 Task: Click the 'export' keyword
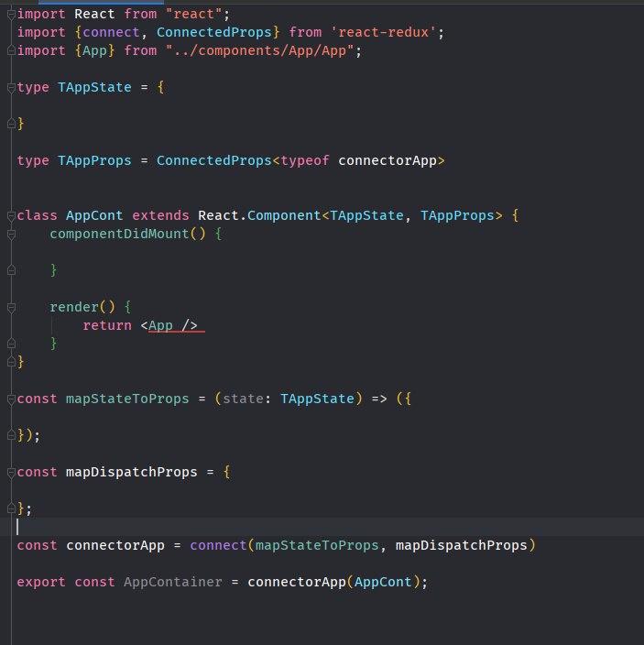coord(41,582)
